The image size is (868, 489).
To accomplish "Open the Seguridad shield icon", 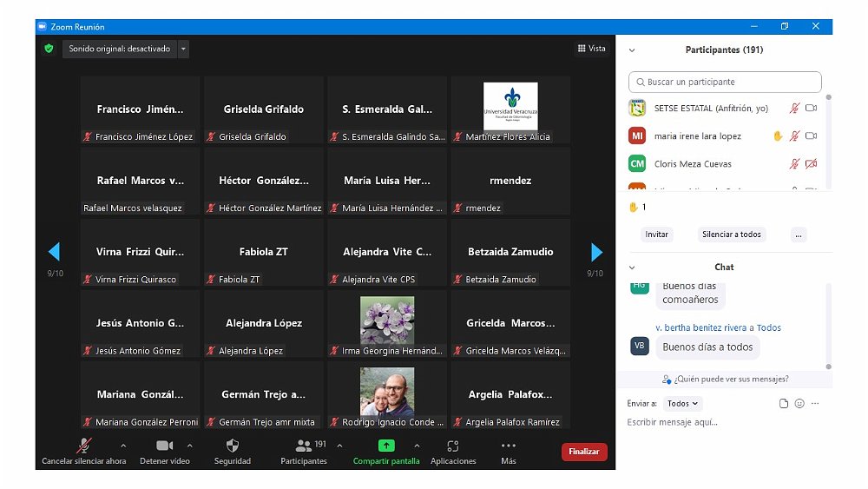I will click(x=232, y=446).
